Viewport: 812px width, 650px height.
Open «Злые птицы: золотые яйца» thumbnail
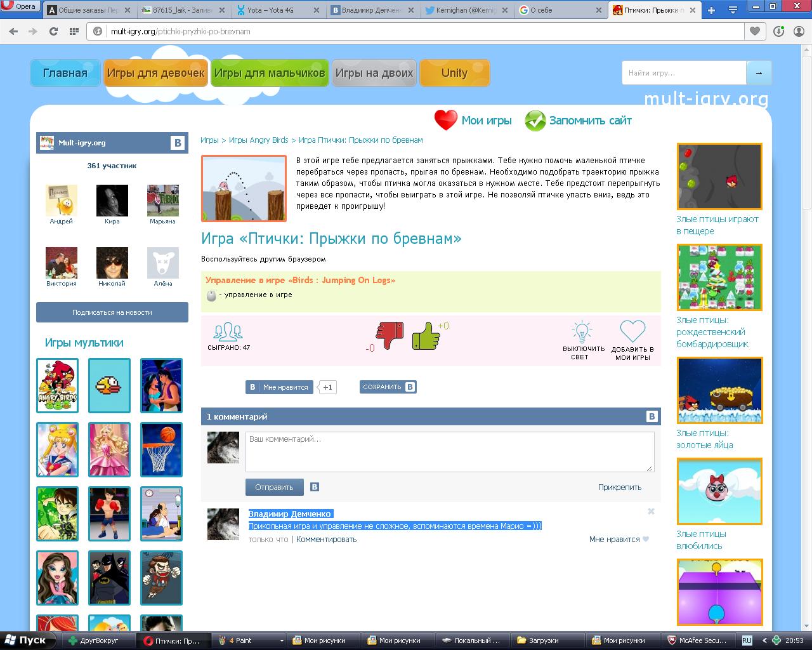click(719, 390)
